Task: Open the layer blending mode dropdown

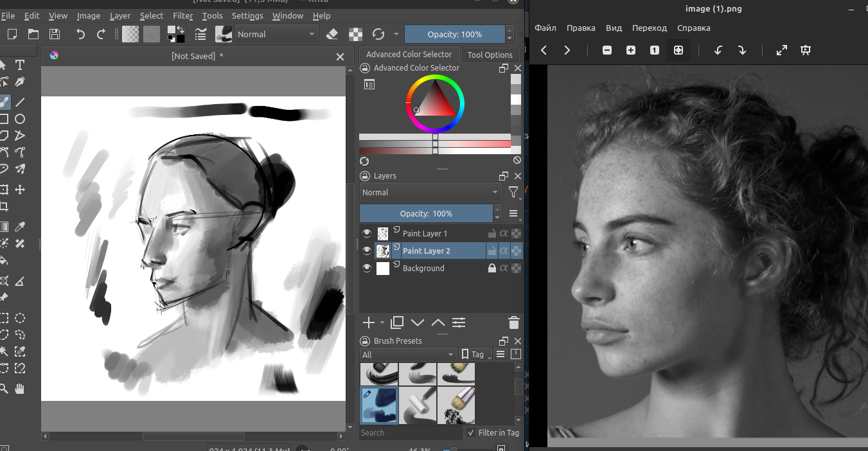Action: pos(430,192)
